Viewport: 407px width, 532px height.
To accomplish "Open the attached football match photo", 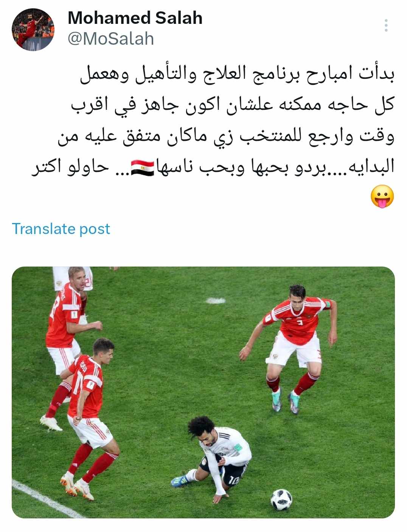I will pos(203,392).
